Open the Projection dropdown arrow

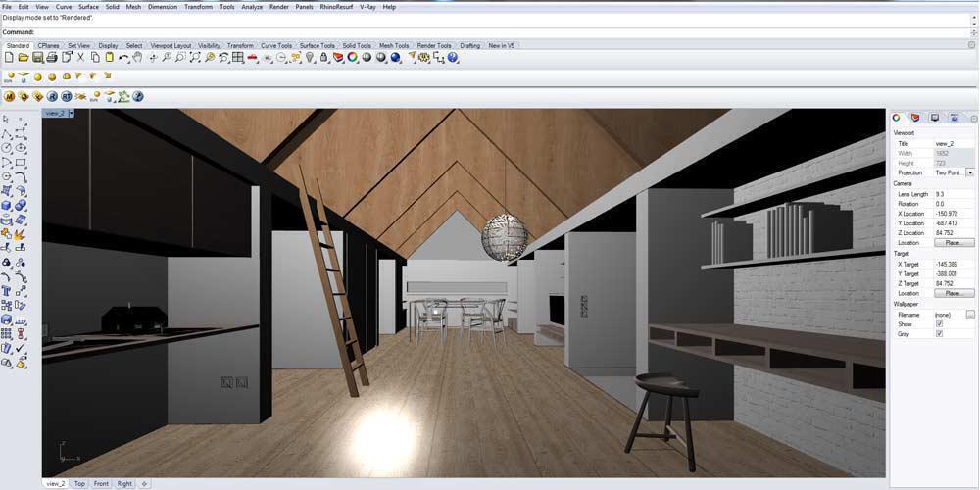970,172
